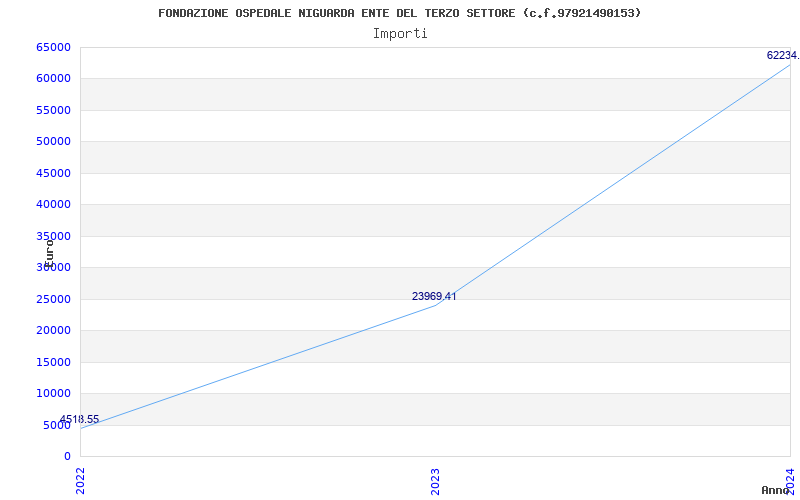Click the 2022 x-axis label
800x500 pixels.
click(81, 481)
